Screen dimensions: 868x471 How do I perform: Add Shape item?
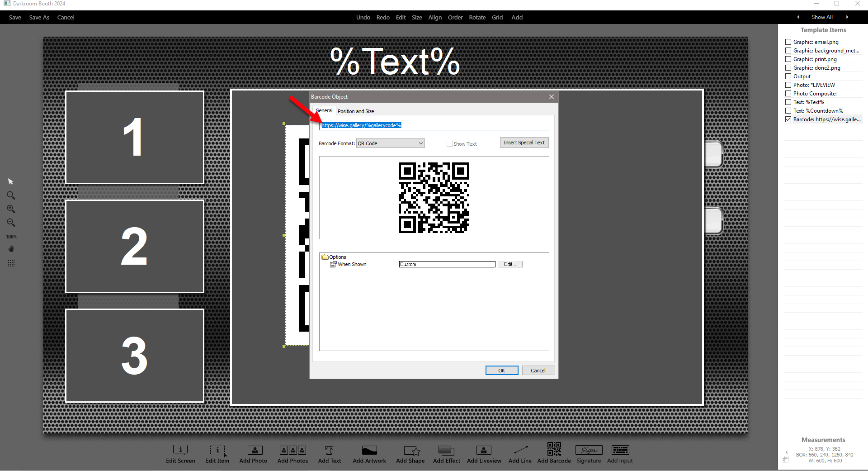point(410,454)
